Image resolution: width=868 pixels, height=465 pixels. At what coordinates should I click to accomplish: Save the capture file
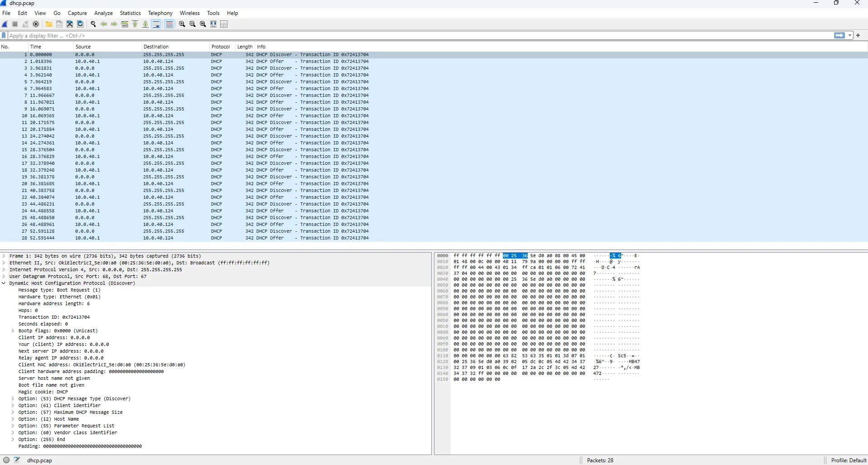59,24
